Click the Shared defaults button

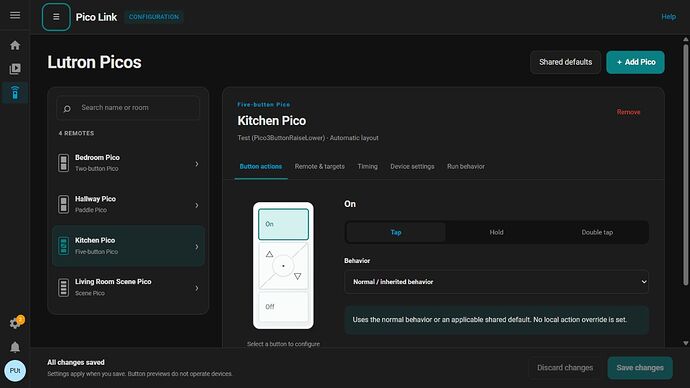(x=565, y=62)
